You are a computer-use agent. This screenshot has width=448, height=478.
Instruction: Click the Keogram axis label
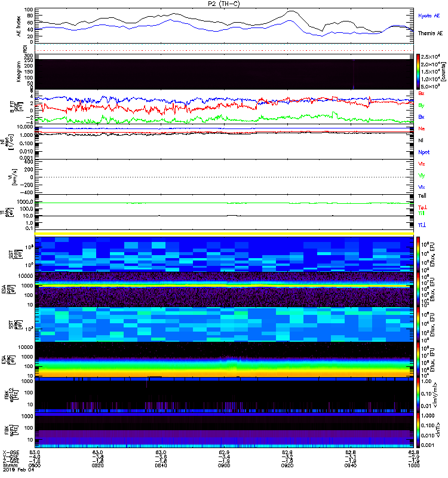(19, 72)
